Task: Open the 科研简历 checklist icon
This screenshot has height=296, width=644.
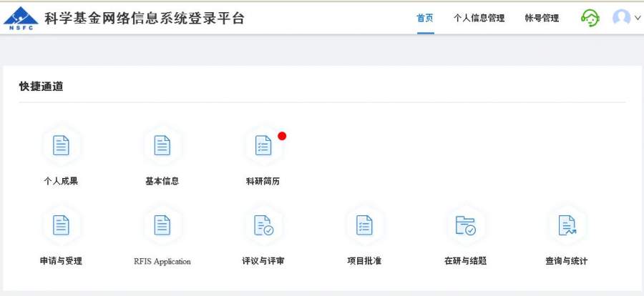Action: pyautogui.click(x=263, y=146)
